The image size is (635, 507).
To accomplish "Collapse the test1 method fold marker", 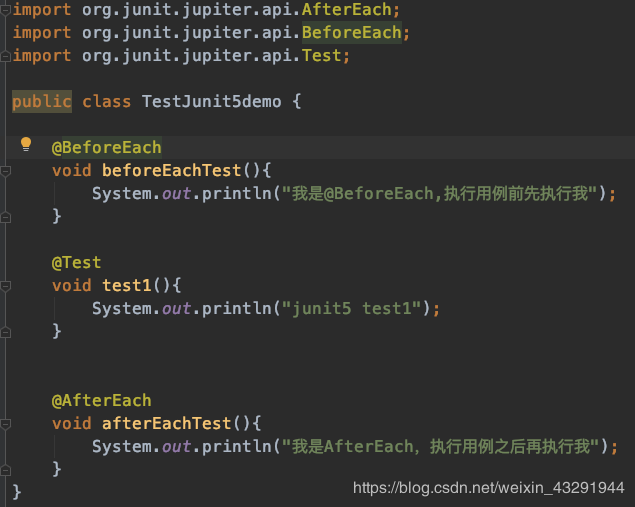I will 5,286.
